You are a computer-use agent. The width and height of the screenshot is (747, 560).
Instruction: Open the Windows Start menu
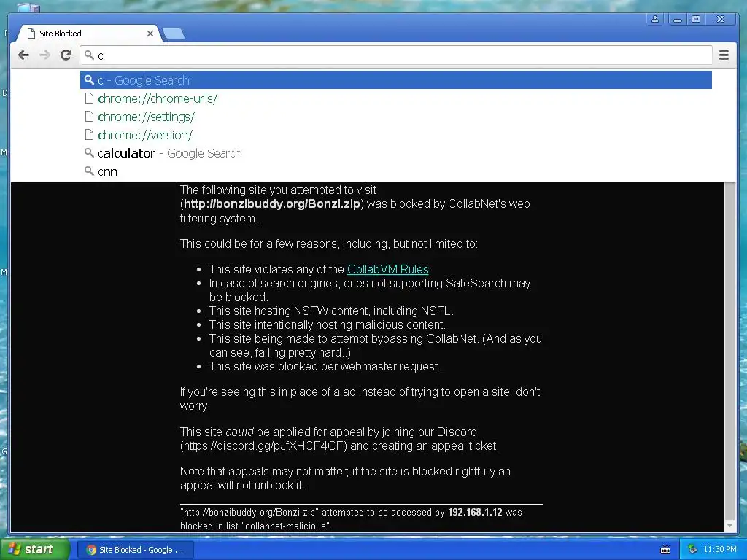tap(35, 549)
